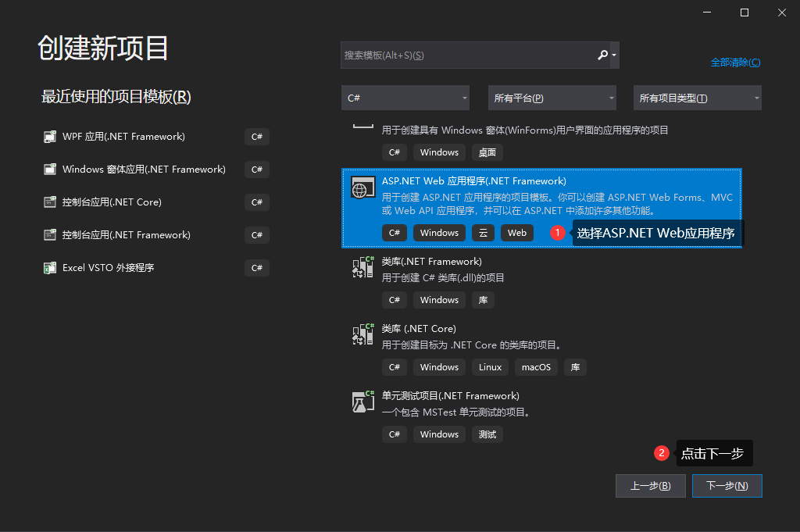Image resolution: width=800 pixels, height=532 pixels.
Task: Click the 控制台应用(.NET Core) template icon
Action: 49,202
